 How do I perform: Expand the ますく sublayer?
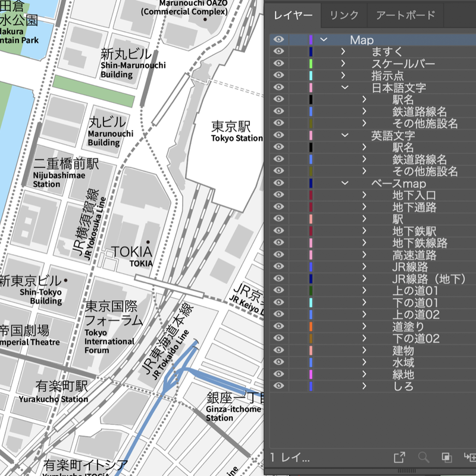[x=342, y=52]
